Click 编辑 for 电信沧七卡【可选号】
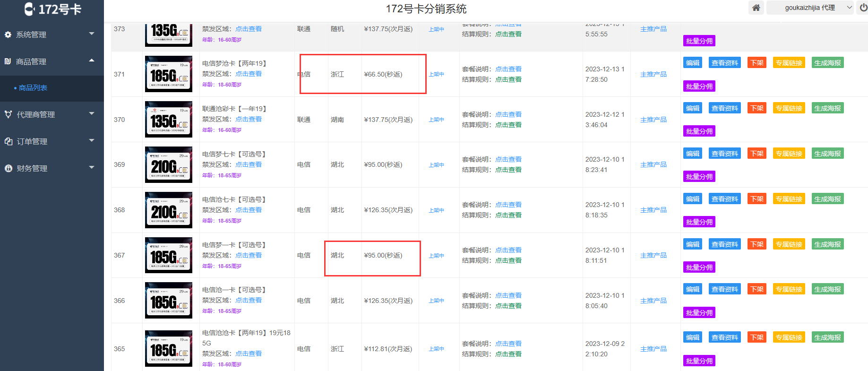 [x=693, y=199]
